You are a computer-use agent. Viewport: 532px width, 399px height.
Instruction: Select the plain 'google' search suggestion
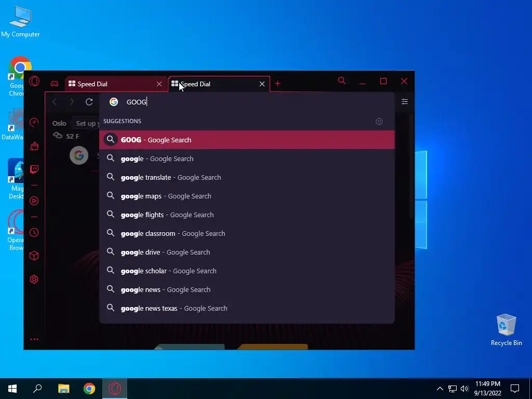[x=247, y=158]
